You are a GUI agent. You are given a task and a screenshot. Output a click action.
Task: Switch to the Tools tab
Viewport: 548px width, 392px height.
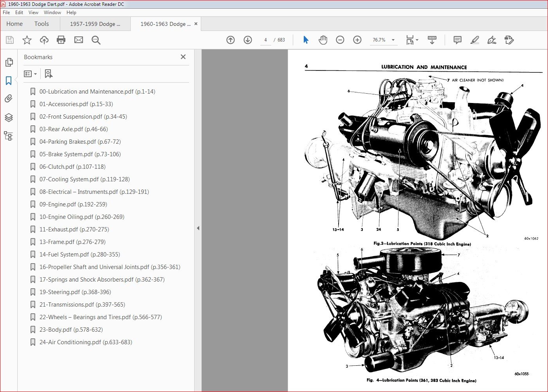tap(41, 24)
